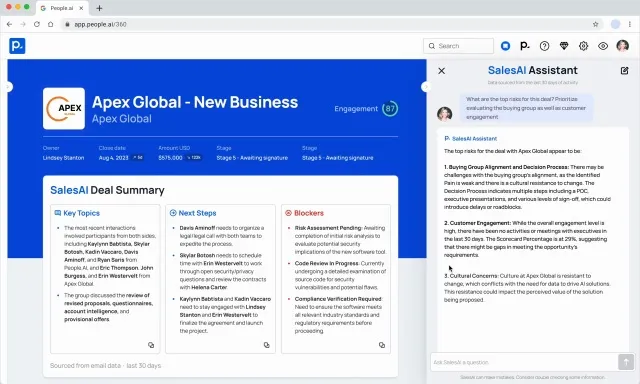This screenshot has height=384, width=640.
Task: Open the browser three-dot menu
Action: [631, 24]
